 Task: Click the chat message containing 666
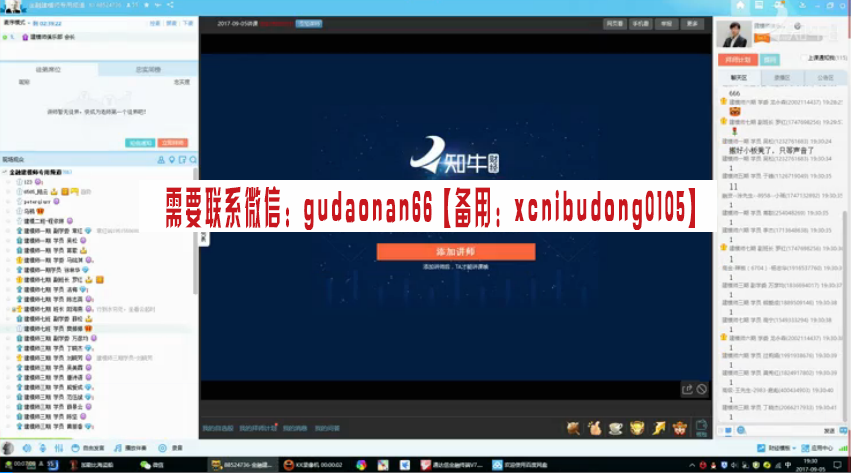734,93
